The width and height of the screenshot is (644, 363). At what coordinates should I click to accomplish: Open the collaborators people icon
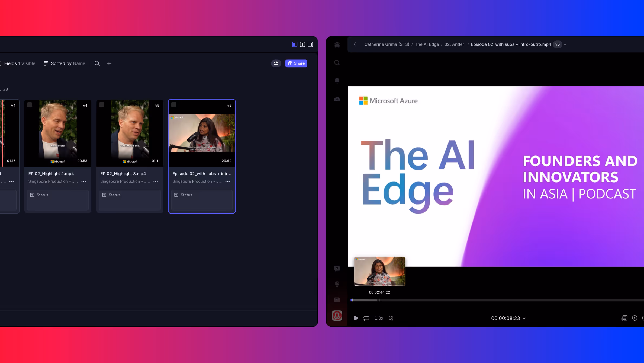tap(276, 63)
